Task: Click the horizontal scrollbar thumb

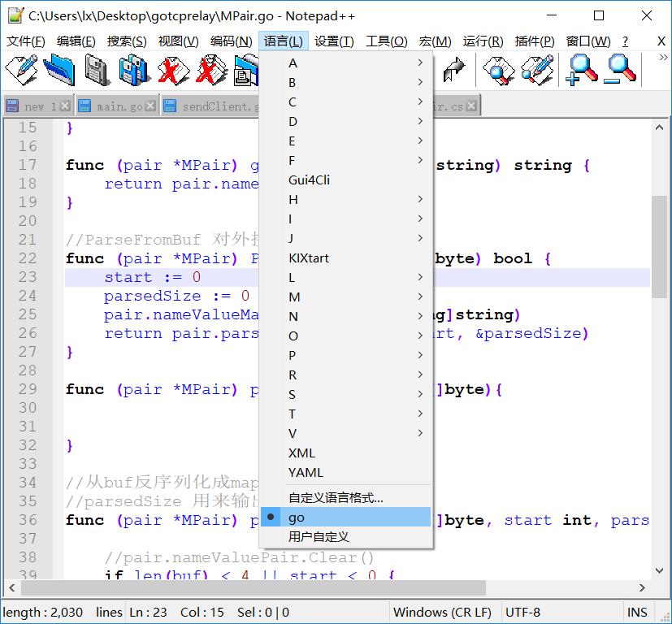Action: 254,587
